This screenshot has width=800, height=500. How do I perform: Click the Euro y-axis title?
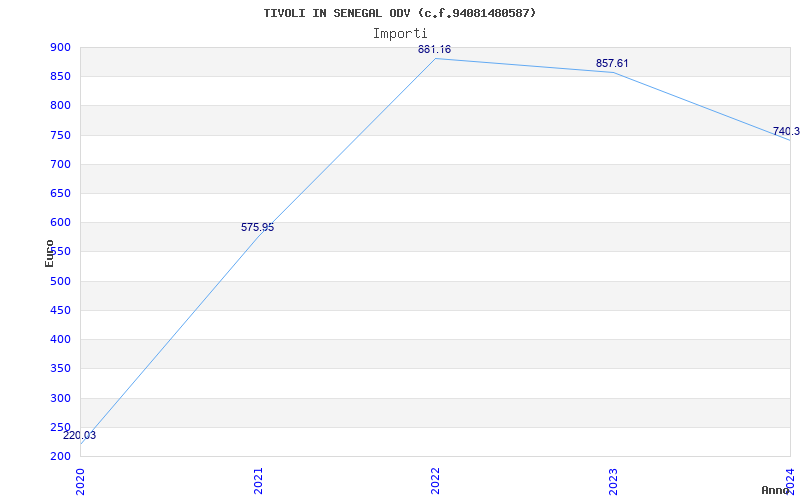[49, 254]
